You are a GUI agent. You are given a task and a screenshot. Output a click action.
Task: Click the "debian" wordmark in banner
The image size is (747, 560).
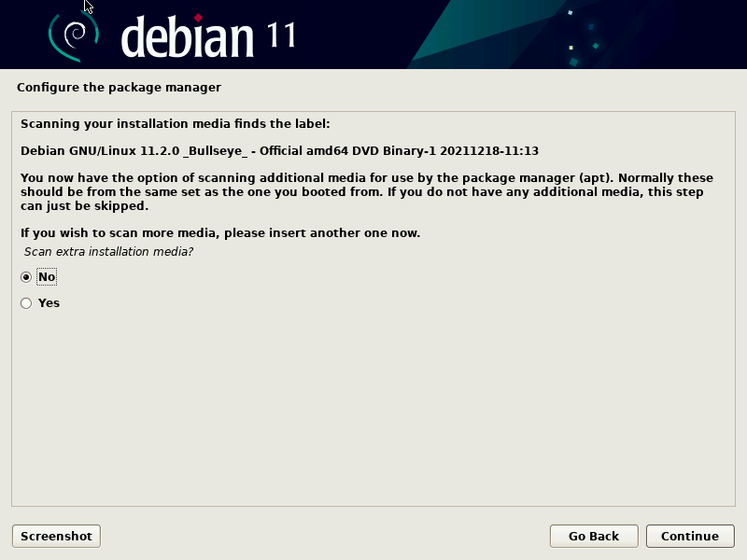coord(187,37)
